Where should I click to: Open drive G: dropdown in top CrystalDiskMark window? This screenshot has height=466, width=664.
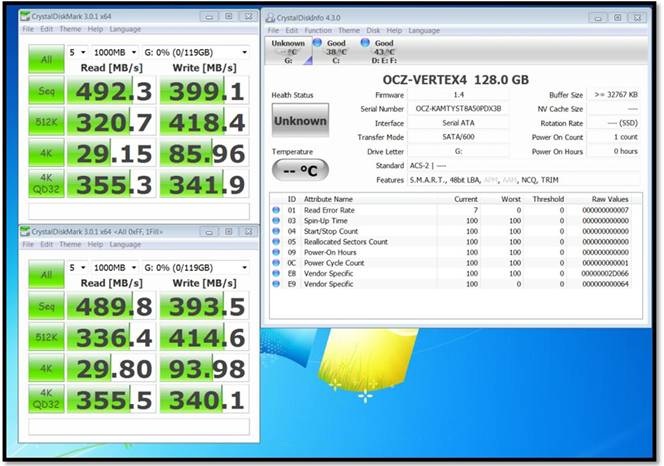196,52
